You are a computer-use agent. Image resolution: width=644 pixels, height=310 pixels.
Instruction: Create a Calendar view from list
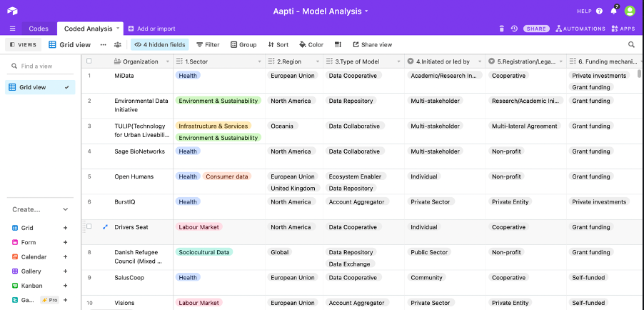[x=34, y=256]
